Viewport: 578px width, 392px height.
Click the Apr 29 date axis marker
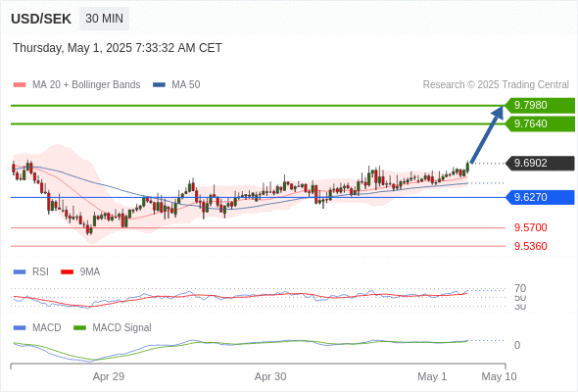click(109, 376)
